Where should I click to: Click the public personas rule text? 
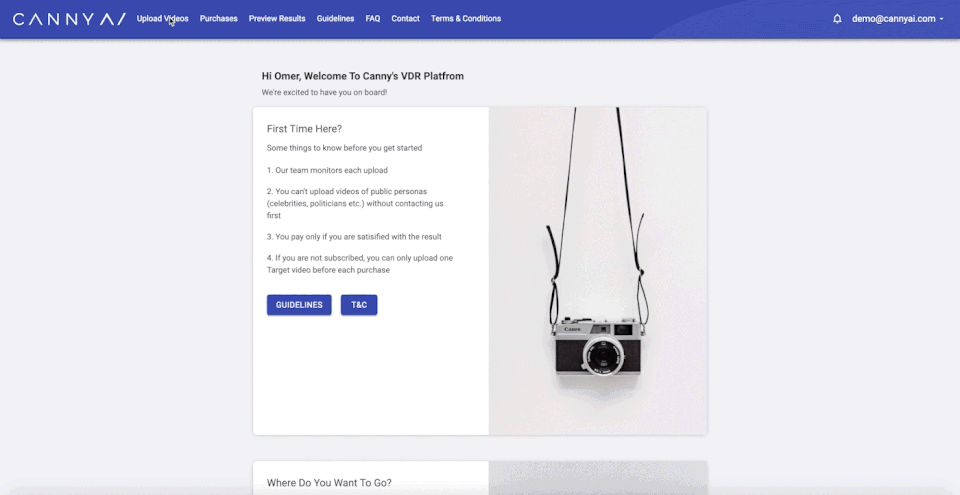(x=355, y=203)
